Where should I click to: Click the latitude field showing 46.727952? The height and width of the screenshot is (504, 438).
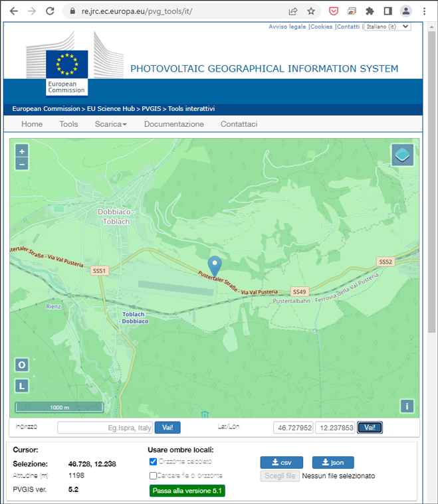pos(294,428)
